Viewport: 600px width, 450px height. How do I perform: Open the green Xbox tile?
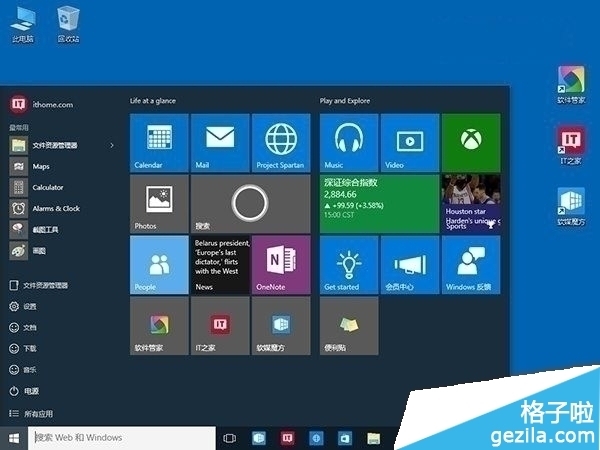pos(471,143)
